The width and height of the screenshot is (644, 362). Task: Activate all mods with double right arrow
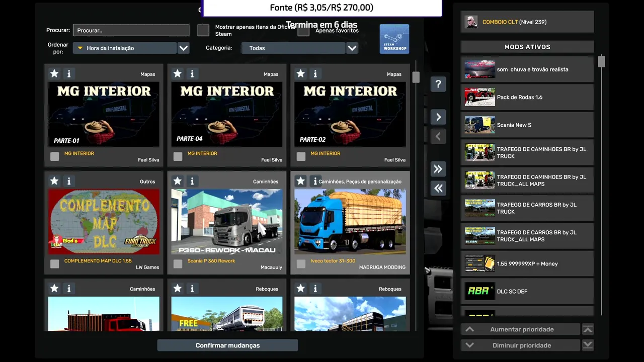coord(438,169)
